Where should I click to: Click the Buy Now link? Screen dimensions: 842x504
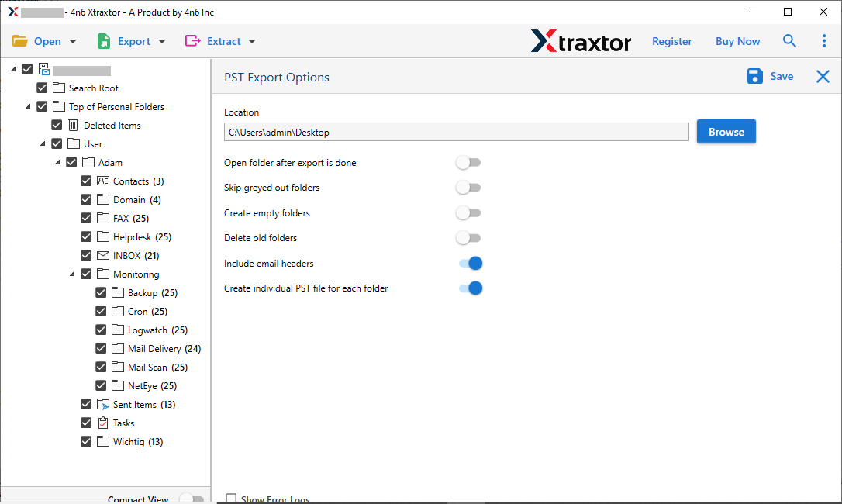point(737,41)
